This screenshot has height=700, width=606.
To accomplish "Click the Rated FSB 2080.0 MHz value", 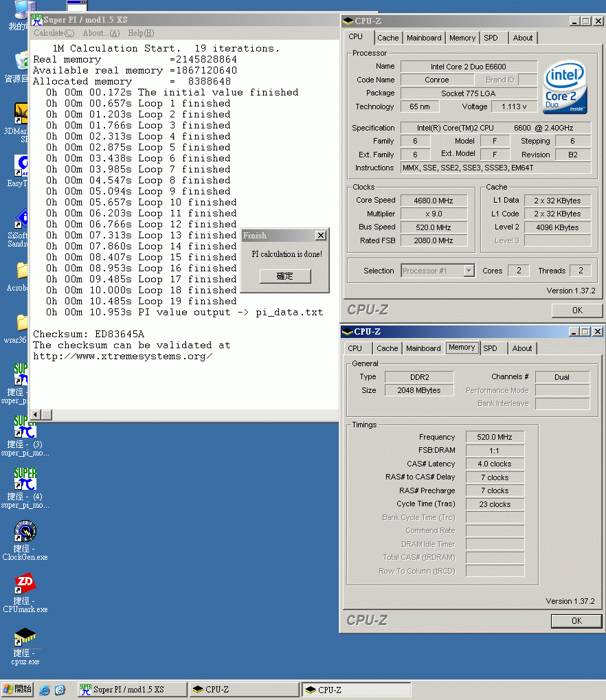I will [x=434, y=240].
